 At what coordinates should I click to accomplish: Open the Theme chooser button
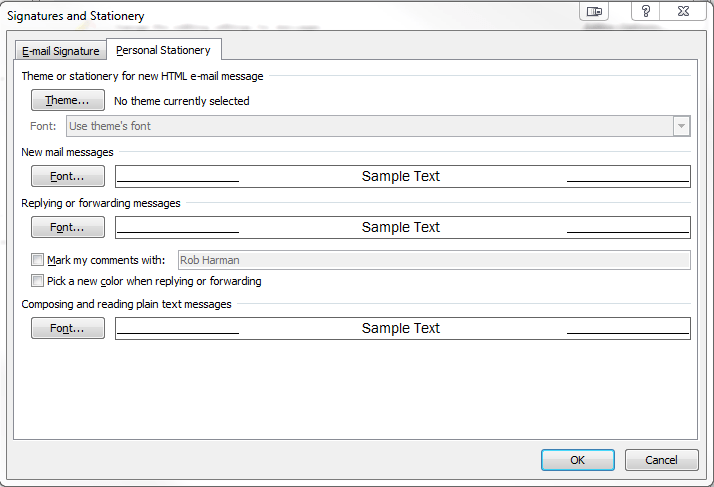coord(68,100)
